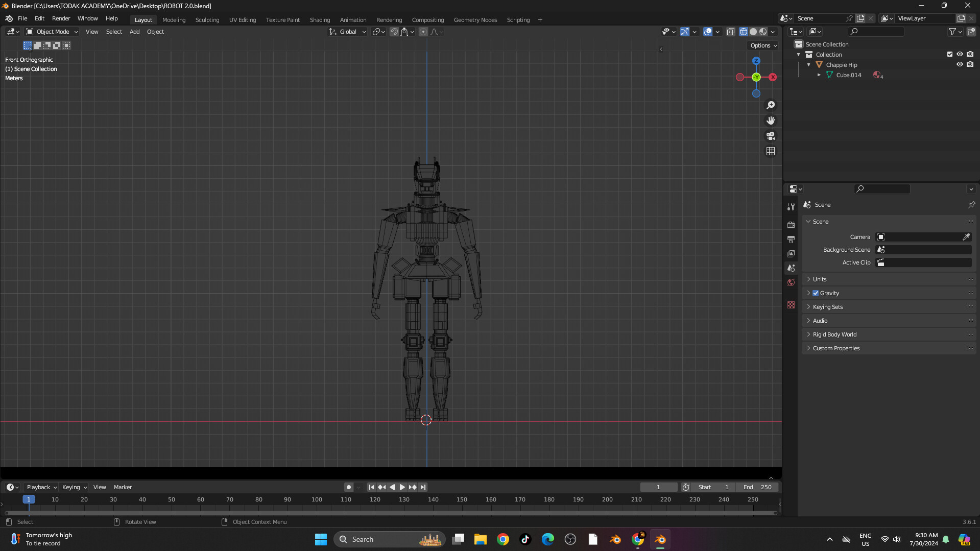
Task: Expand the Cube.014 tree item
Action: (819, 75)
